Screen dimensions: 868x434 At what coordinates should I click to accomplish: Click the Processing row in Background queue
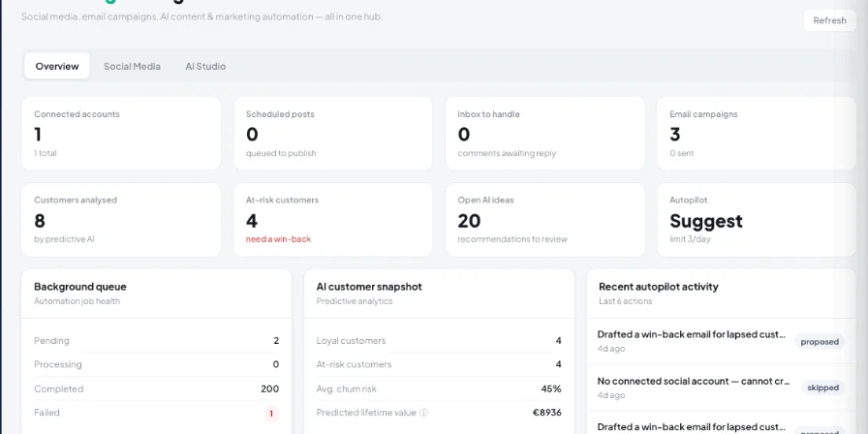156,364
